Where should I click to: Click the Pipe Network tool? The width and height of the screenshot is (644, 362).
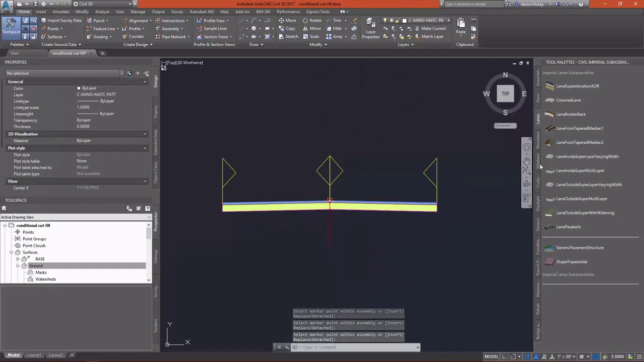pos(172,37)
